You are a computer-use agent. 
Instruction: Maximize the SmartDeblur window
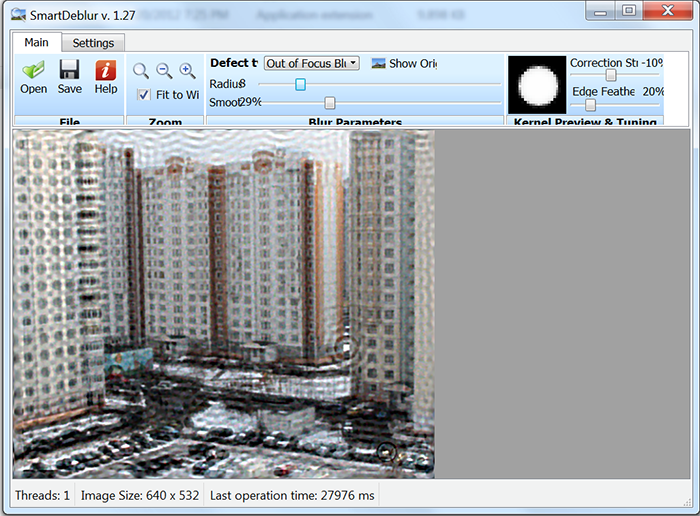coord(628,11)
